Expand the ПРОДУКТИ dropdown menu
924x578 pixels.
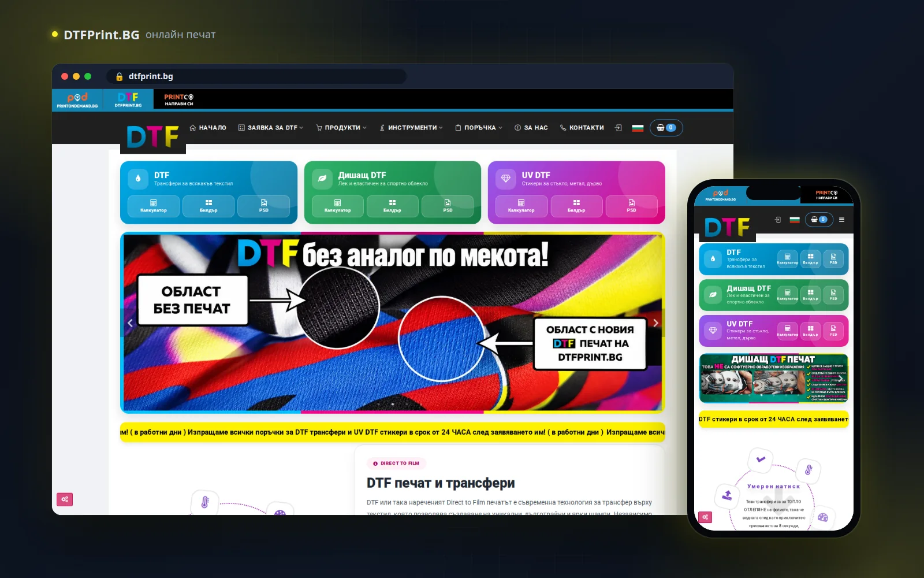(x=341, y=128)
